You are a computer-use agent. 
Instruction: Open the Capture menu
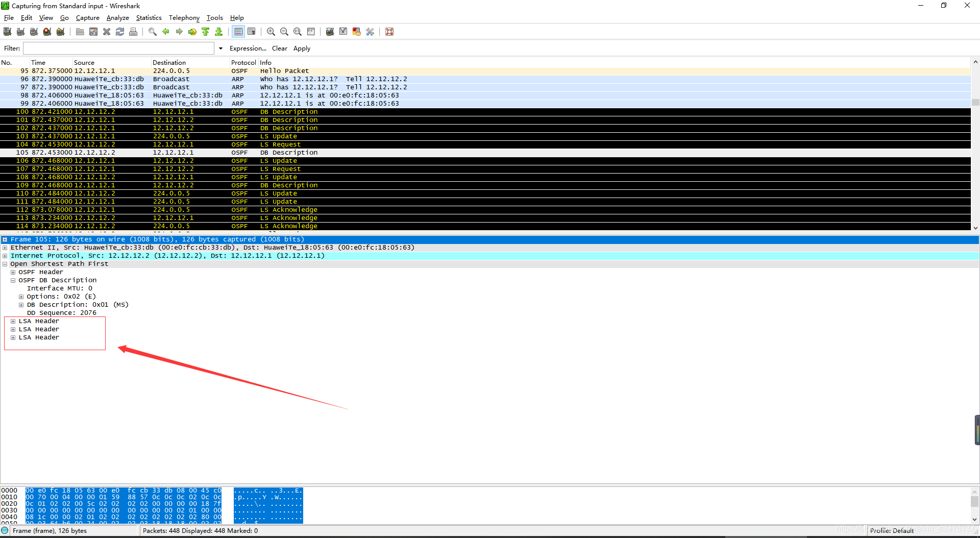(88, 18)
